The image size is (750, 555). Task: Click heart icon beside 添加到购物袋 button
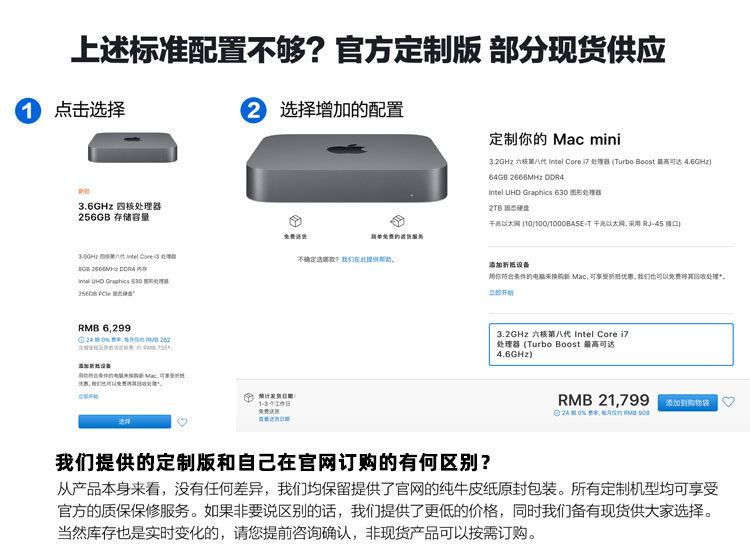728,402
